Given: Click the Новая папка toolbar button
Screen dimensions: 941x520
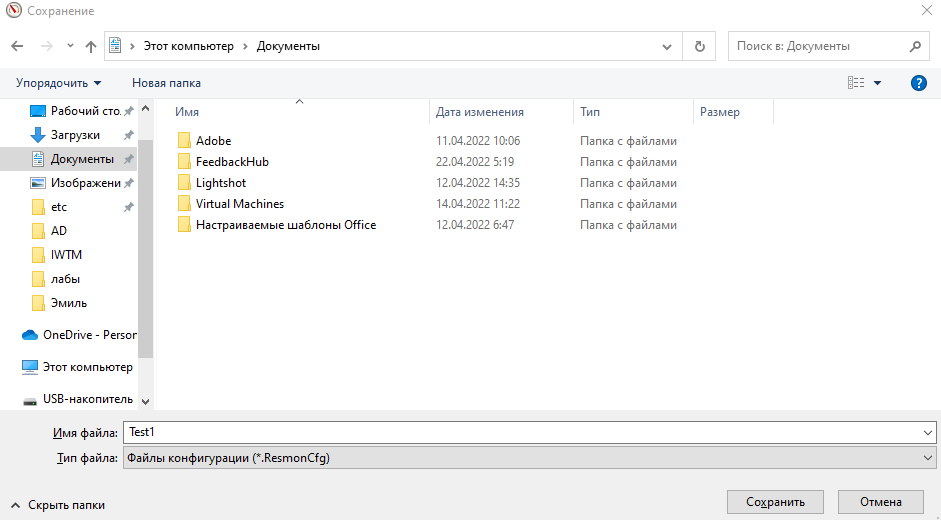Looking at the screenshot, I should coord(166,83).
